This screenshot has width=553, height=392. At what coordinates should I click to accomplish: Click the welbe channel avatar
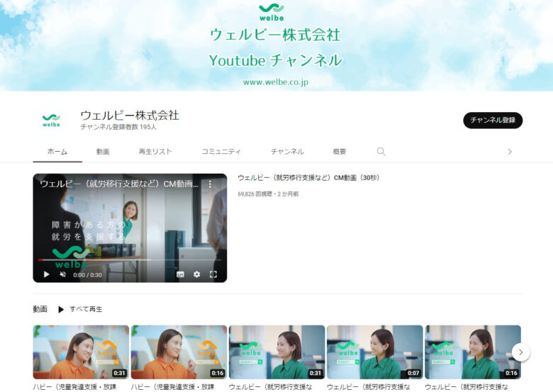pyautogui.click(x=52, y=121)
